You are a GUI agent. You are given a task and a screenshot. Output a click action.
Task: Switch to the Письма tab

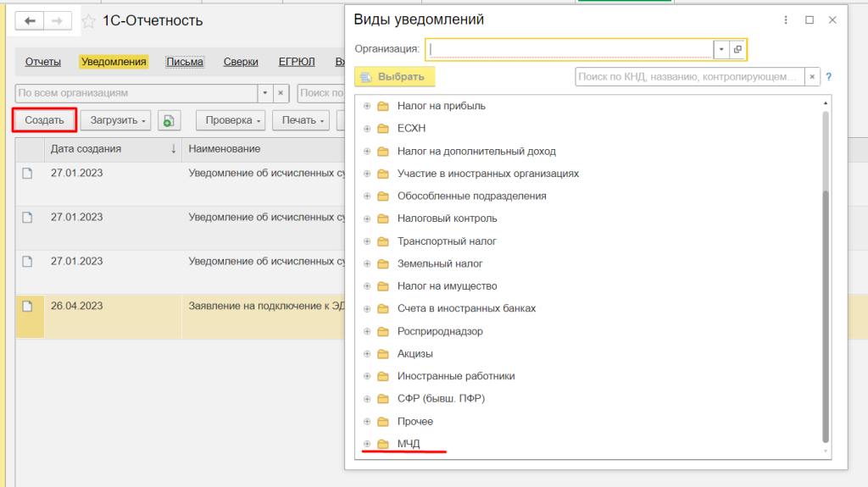(184, 62)
